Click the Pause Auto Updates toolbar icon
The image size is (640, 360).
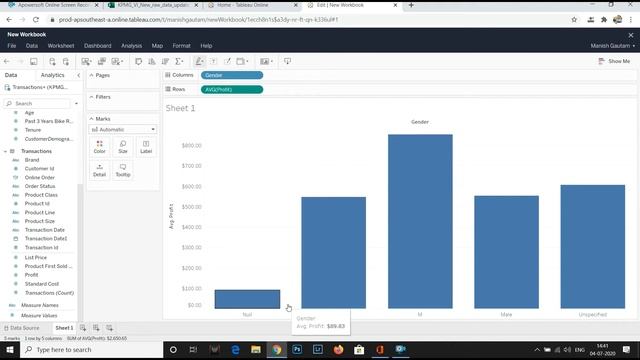point(66,61)
